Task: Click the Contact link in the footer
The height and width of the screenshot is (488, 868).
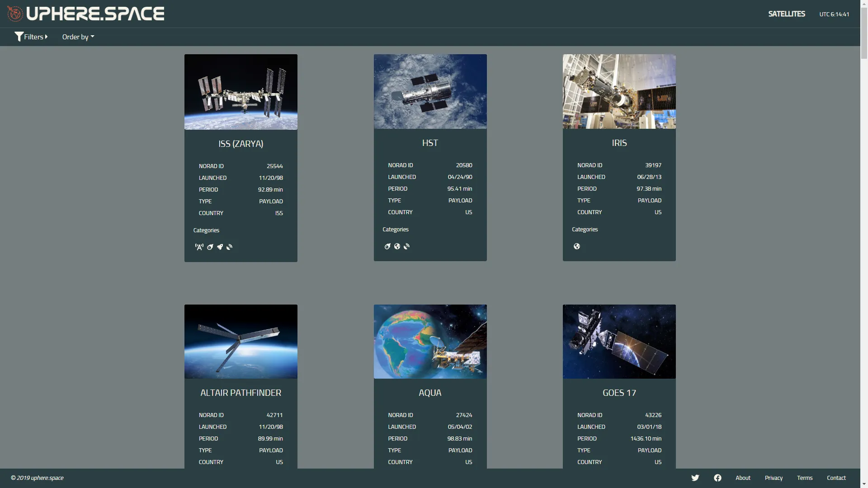Action: click(x=836, y=478)
